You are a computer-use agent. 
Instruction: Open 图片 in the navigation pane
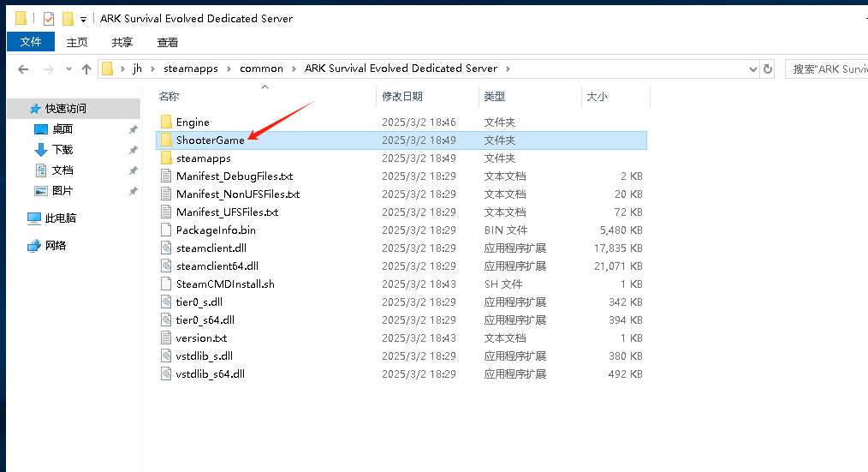coord(62,190)
